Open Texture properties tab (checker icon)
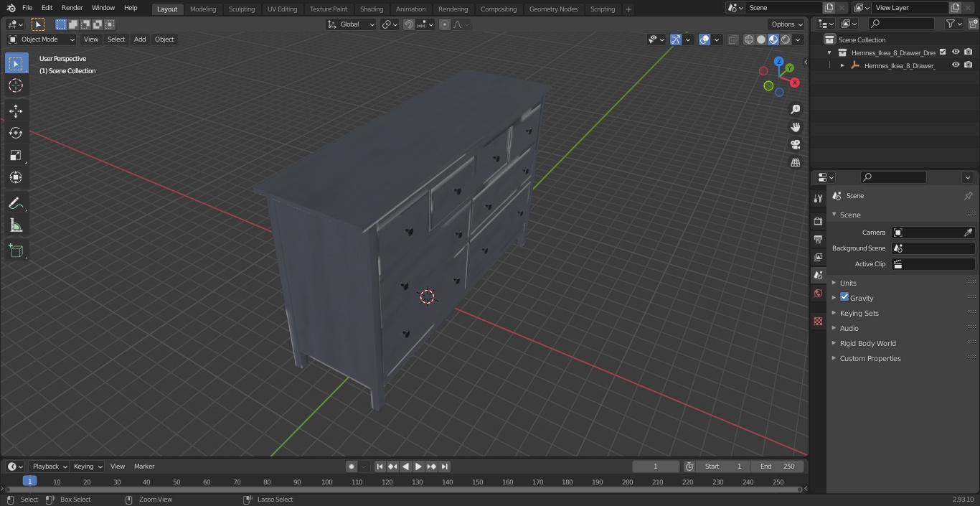980x506 pixels. point(818,321)
